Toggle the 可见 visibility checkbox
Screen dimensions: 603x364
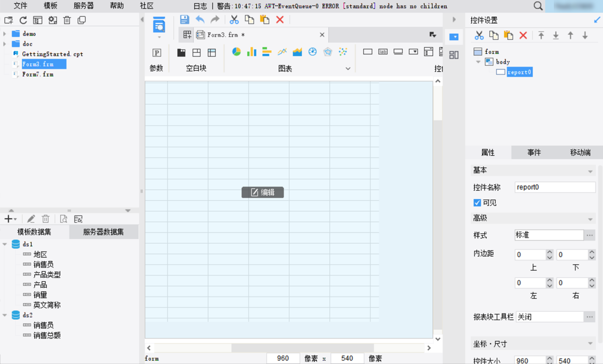(477, 203)
